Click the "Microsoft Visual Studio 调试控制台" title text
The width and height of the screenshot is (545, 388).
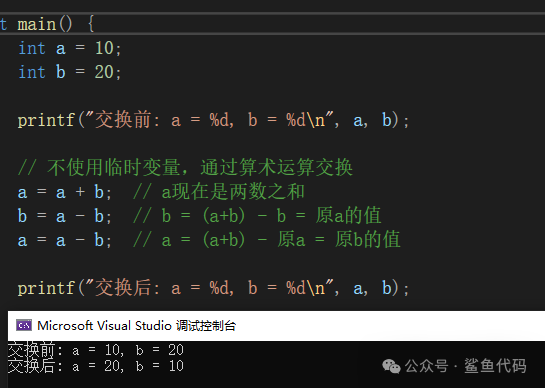point(137,326)
